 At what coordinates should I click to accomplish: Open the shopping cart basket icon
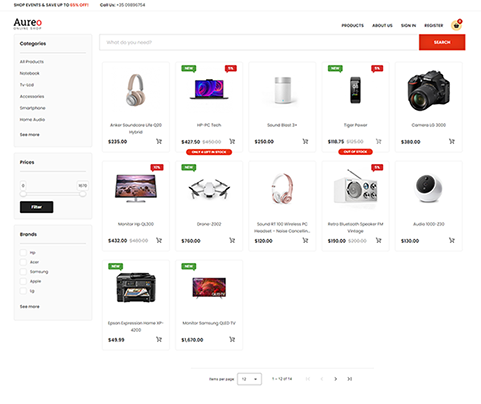[456, 25]
